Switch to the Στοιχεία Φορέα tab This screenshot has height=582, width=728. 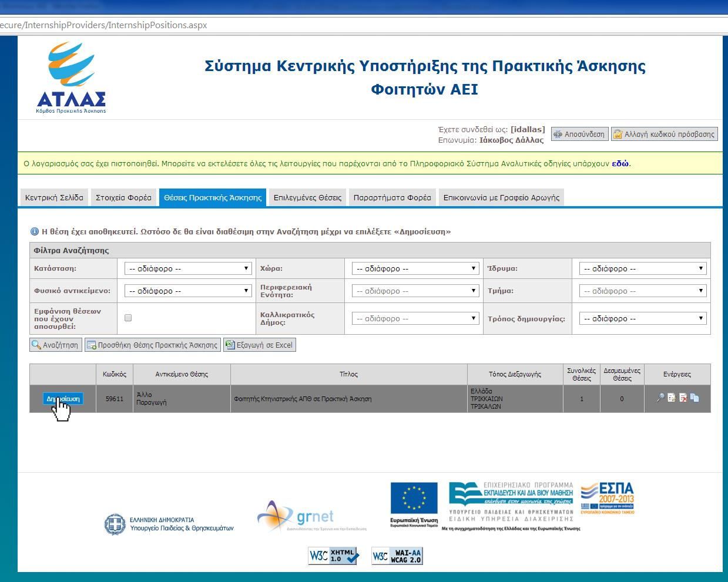pos(123,197)
